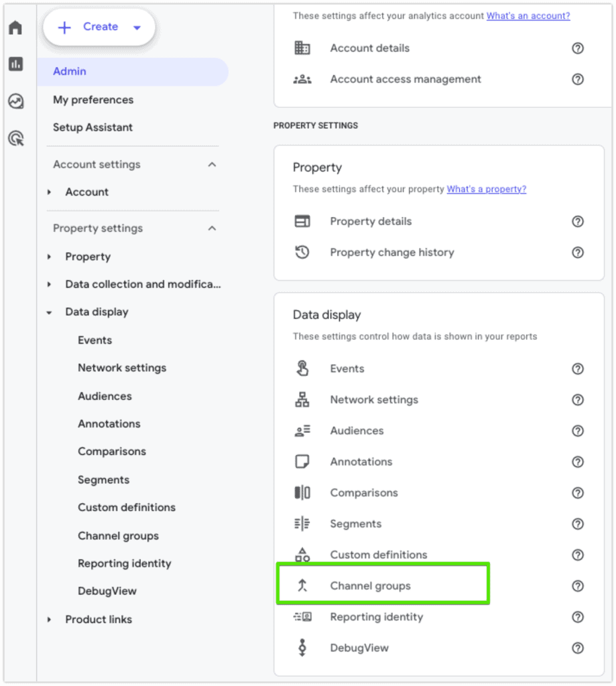
Task: Open the Setup Assistant menu item
Action: (93, 127)
